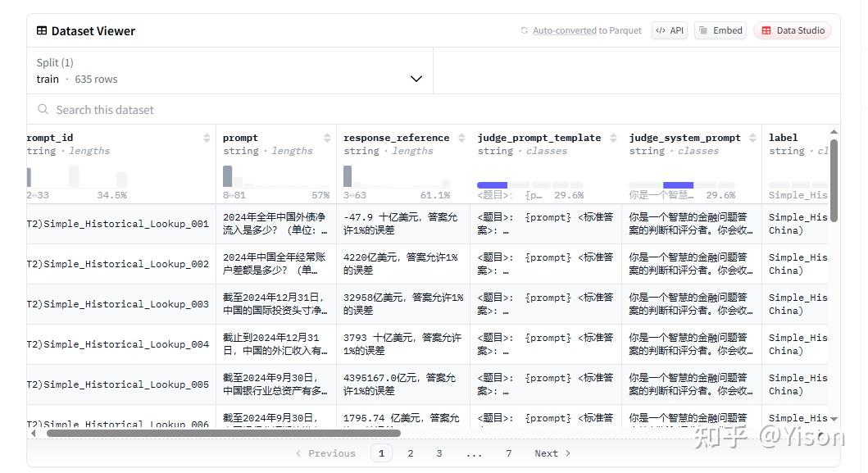Click the judge_system_prompt column header

pyautogui.click(x=684, y=138)
